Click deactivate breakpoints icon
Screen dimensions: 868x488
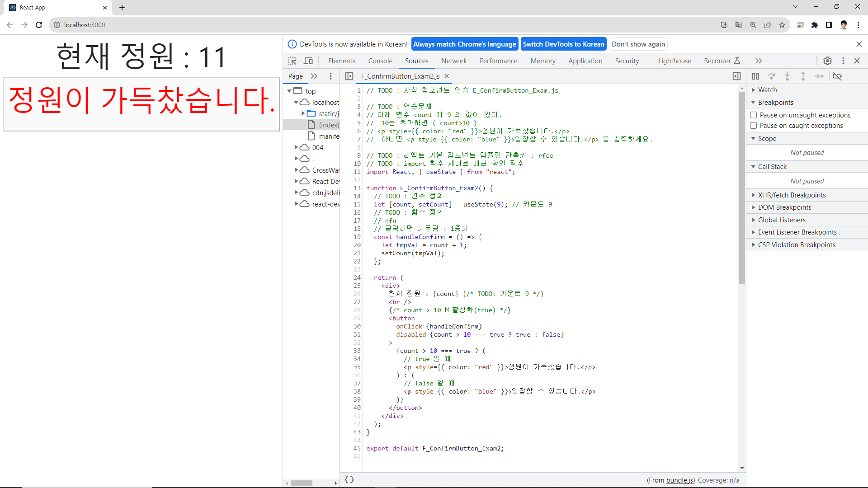point(837,76)
